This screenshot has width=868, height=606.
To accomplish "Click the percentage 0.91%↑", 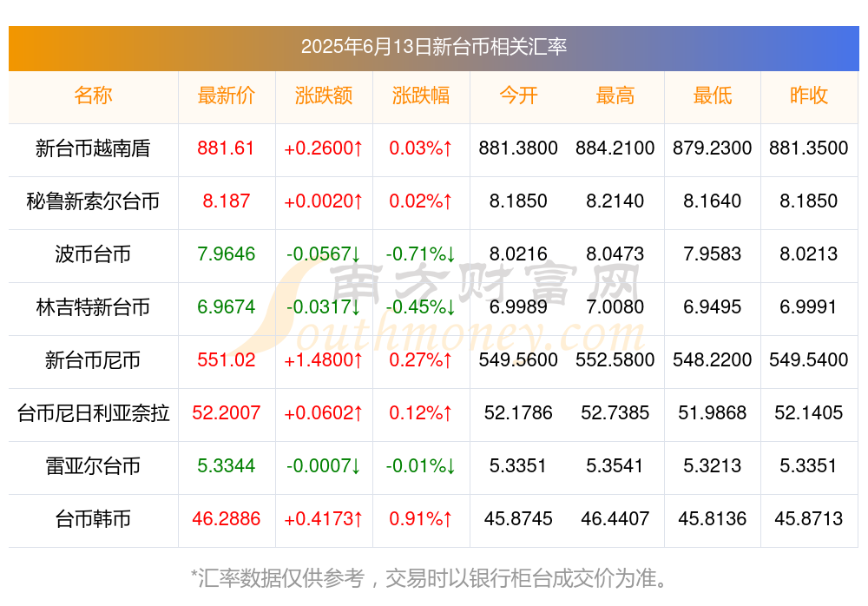I will tap(421, 519).
